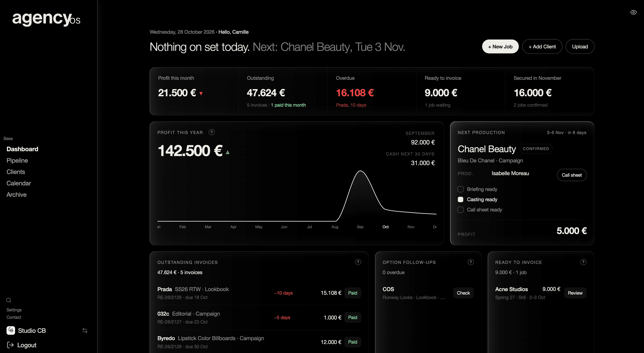The width and height of the screenshot is (644, 353).
Task: Open the Clients section
Action: click(x=16, y=172)
